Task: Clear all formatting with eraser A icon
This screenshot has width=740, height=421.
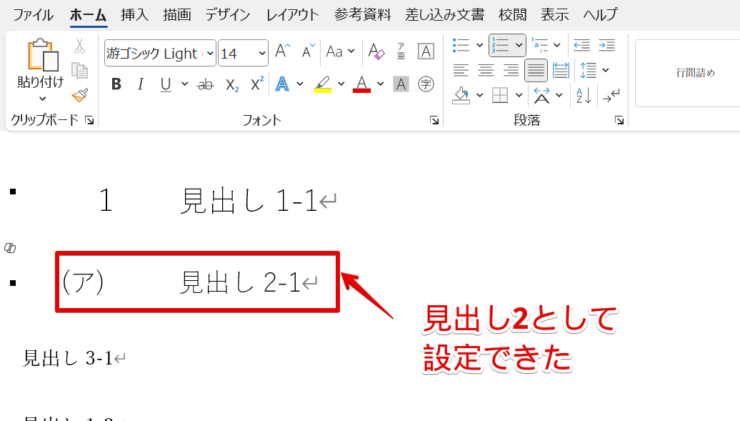Action: point(376,51)
